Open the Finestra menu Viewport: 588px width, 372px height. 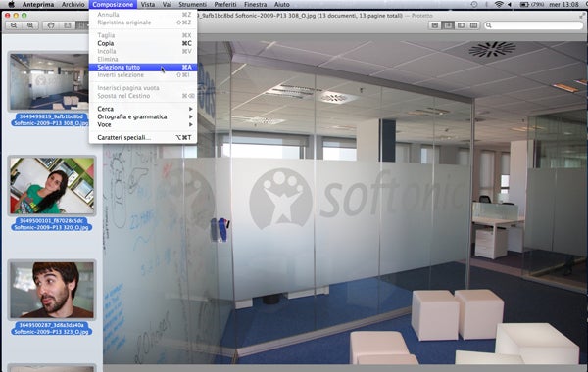click(x=256, y=5)
